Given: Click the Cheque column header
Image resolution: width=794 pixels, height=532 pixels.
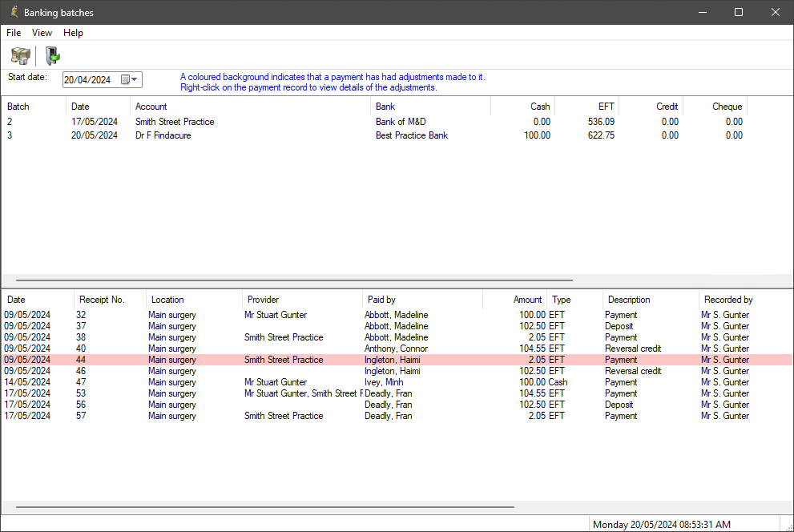Looking at the screenshot, I should (x=715, y=107).
